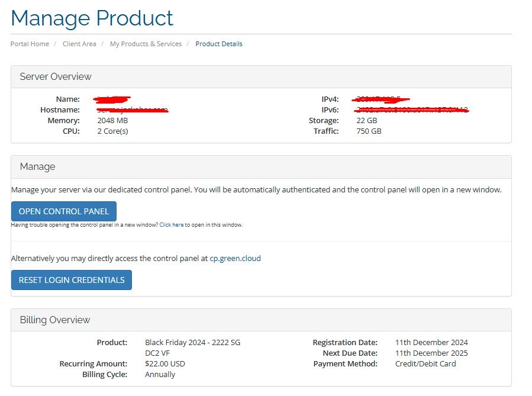The image size is (532, 396).
Task: Open the 'Click here' same-window link
Action: (x=171, y=225)
